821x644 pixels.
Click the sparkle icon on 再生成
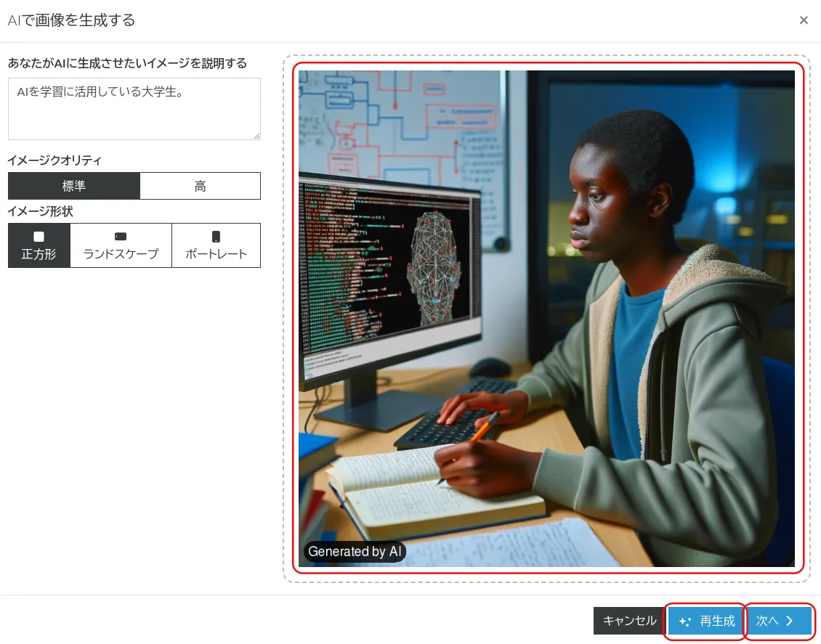684,622
